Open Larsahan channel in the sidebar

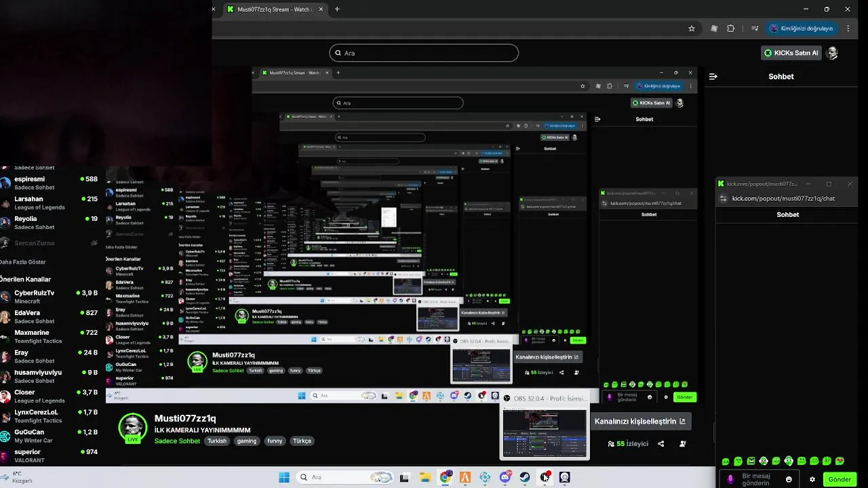point(49,203)
